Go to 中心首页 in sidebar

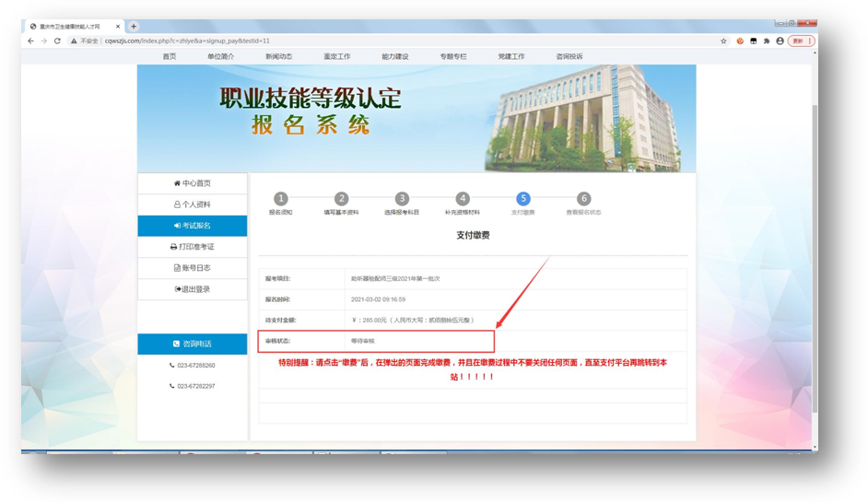(x=193, y=183)
